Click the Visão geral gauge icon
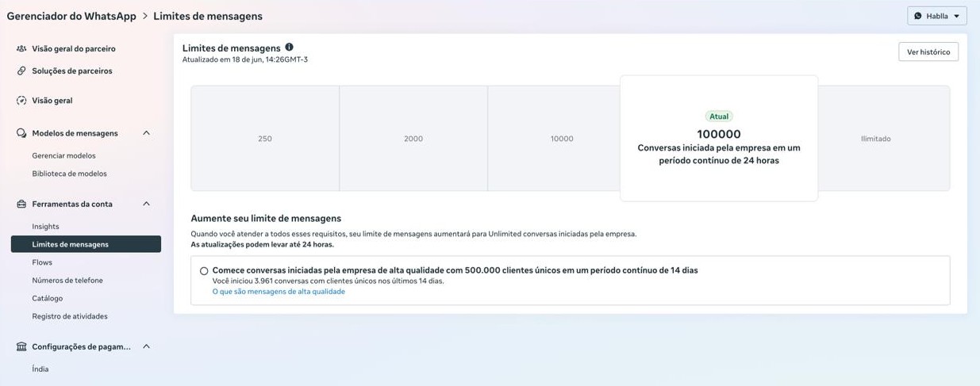980x386 pixels. [21, 101]
